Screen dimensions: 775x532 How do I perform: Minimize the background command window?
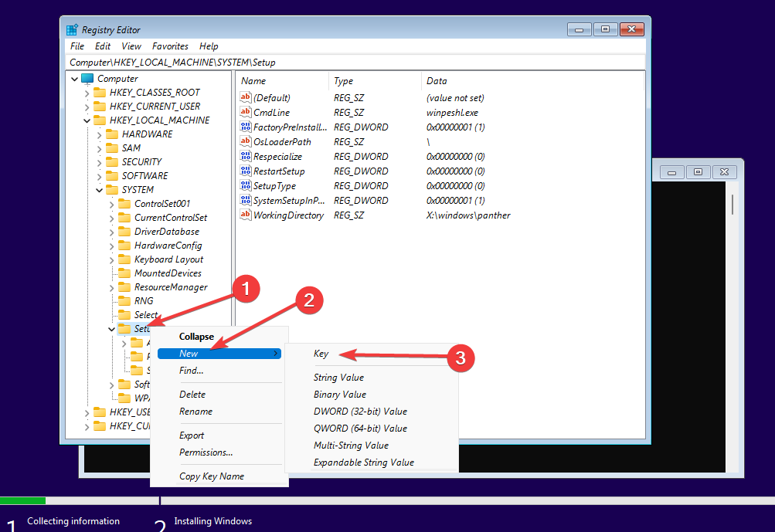(x=671, y=172)
